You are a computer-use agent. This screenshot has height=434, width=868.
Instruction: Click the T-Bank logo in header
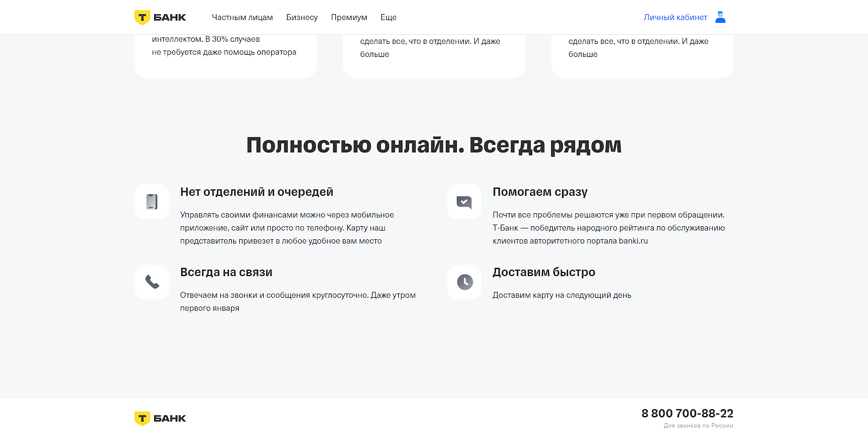160,17
